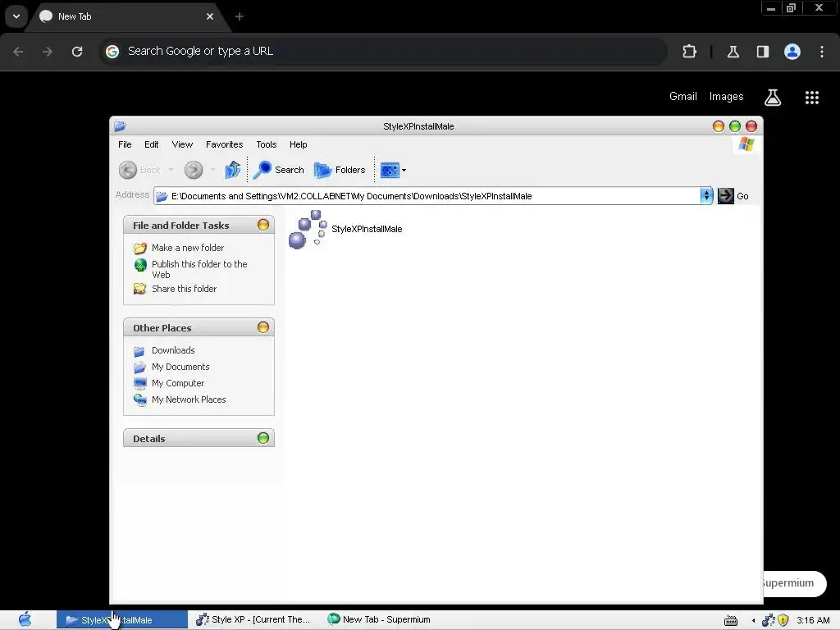
Task: Open the Back history dropdown arrow
Action: pyautogui.click(x=171, y=170)
